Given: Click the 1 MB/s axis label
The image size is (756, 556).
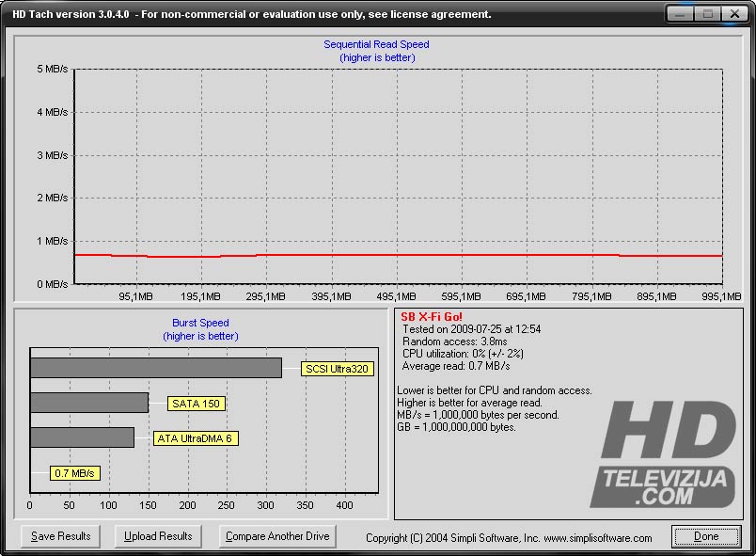Looking at the screenshot, I should 53,241.
